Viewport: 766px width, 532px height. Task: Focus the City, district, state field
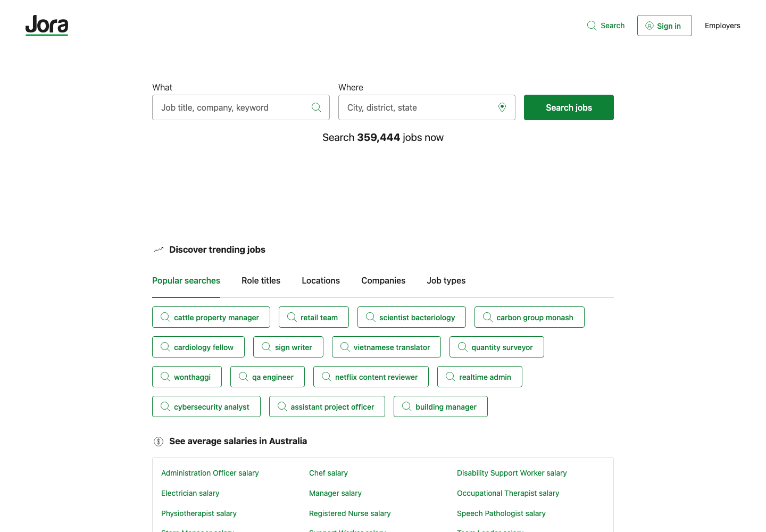pos(427,107)
